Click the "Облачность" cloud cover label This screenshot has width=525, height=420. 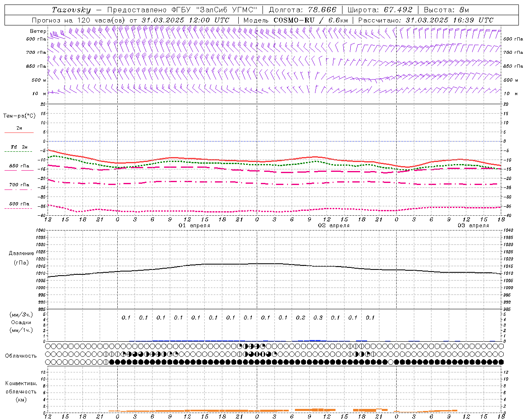pos(21,356)
